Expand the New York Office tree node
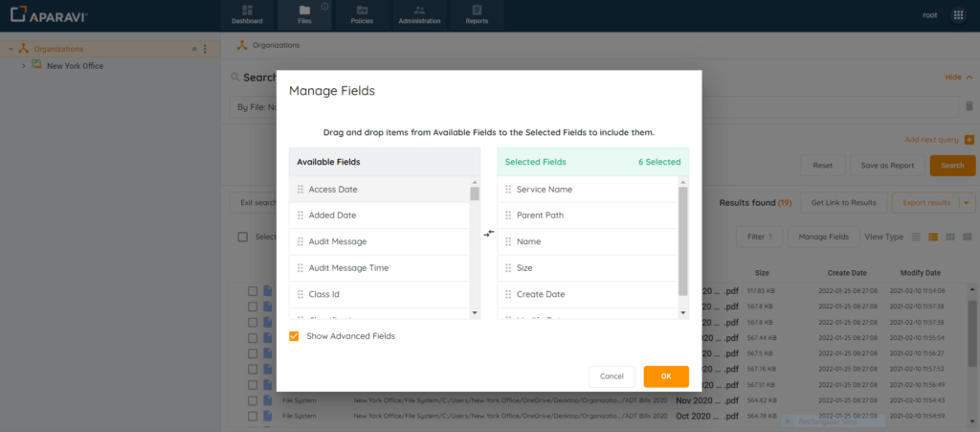Screen dimensions: 980x432 [x=23, y=66]
